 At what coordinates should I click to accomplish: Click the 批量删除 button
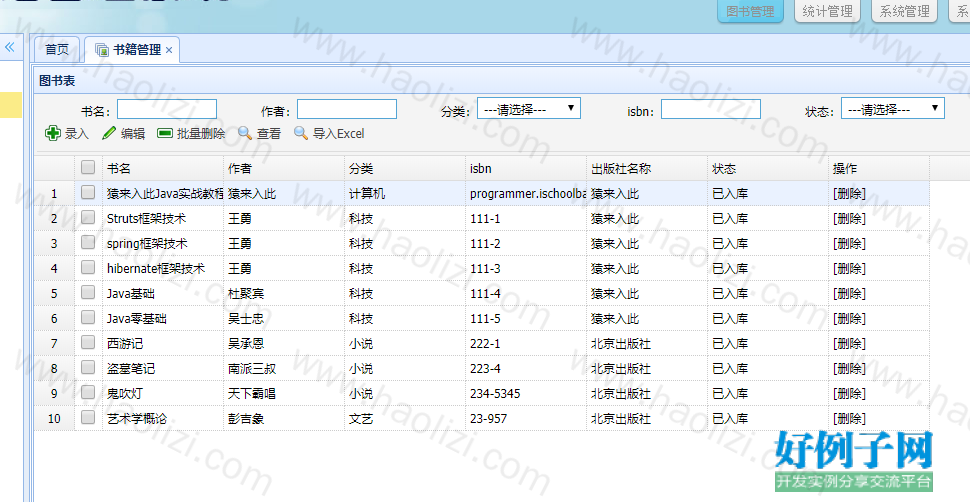click(191, 133)
